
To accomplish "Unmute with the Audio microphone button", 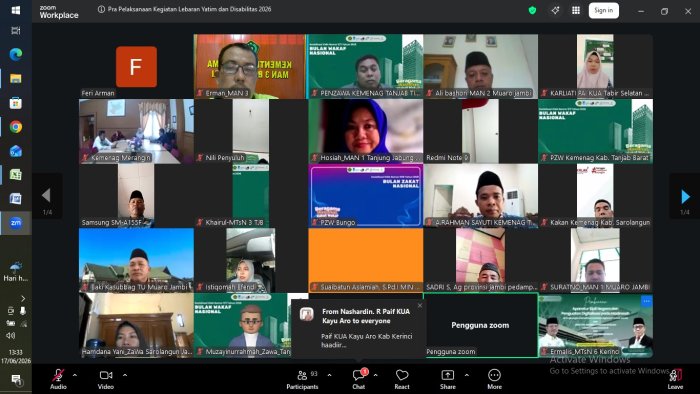I will coord(58,379).
